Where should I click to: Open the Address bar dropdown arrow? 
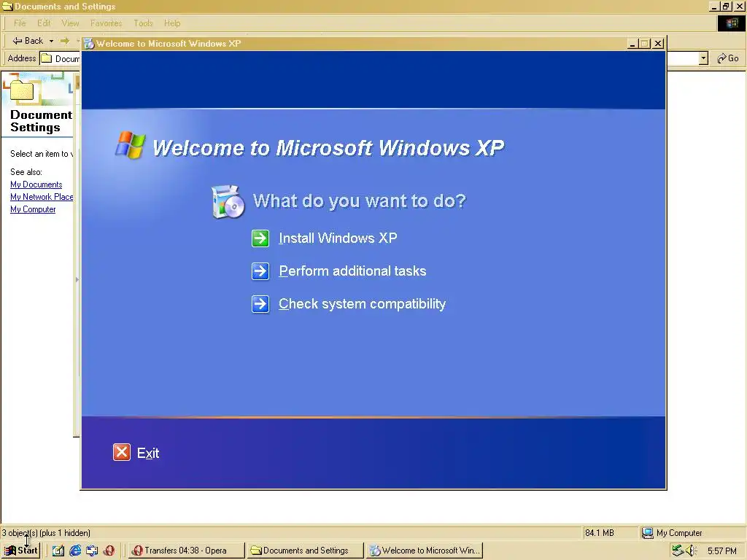703,58
